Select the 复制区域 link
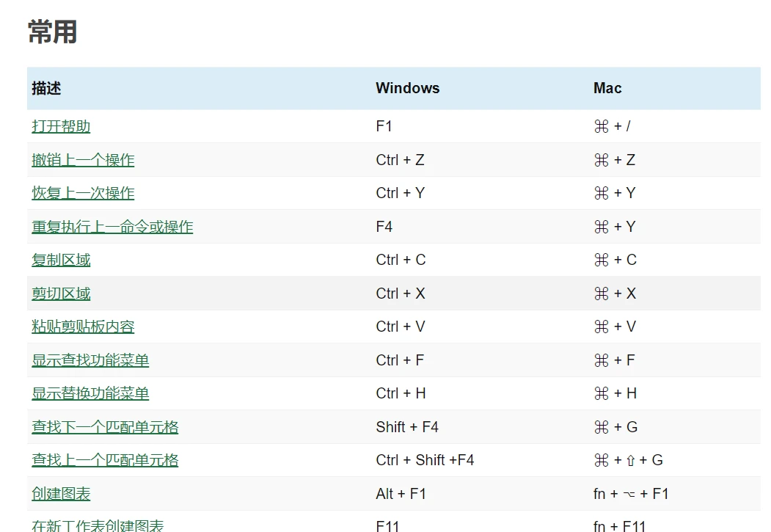This screenshot has width=771, height=532. (61, 260)
